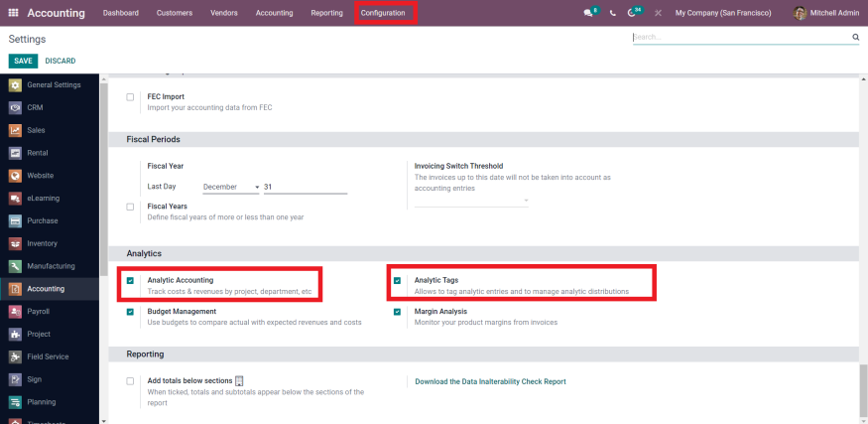Image resolution: width=868 pixels, height=424 pixels.
Task: Open the Dashboard menu
Action: pos(121,13)
